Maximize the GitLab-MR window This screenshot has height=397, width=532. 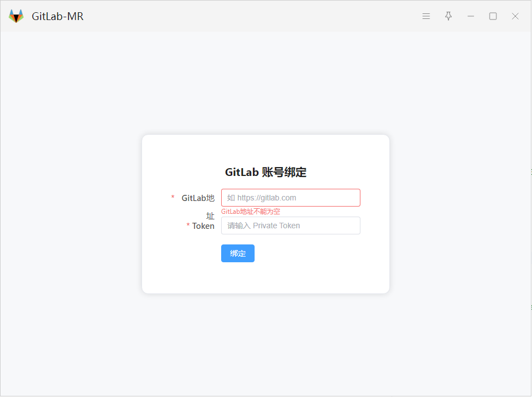coord(493,16)
